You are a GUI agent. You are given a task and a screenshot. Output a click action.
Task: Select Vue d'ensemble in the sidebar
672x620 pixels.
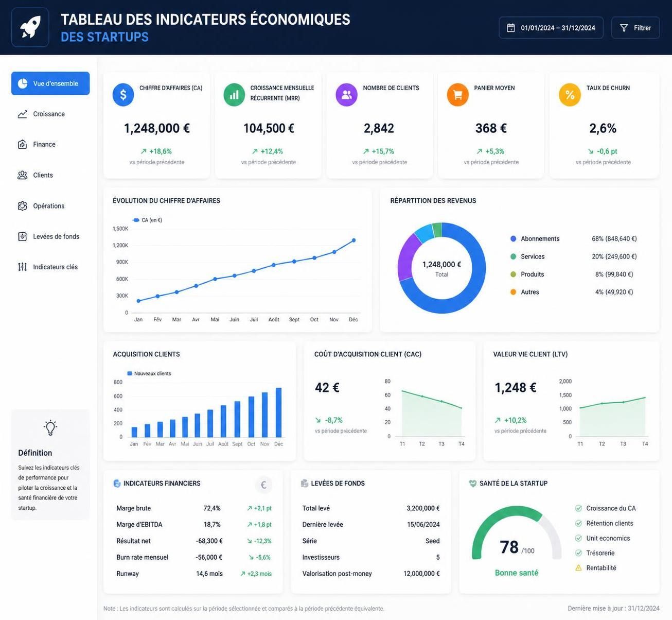(x=50, y=83)
